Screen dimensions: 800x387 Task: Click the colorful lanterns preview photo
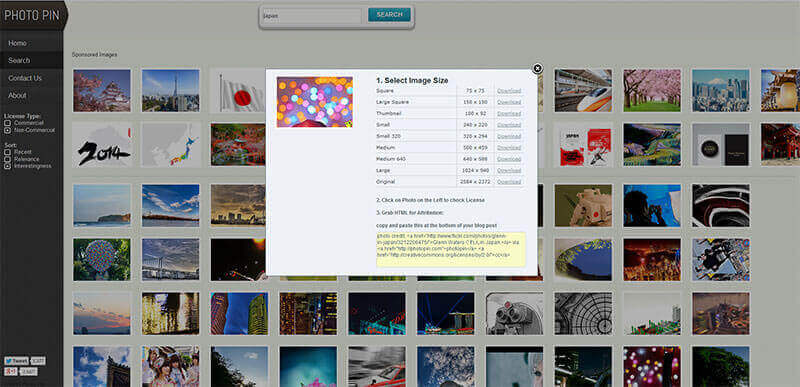315,101
